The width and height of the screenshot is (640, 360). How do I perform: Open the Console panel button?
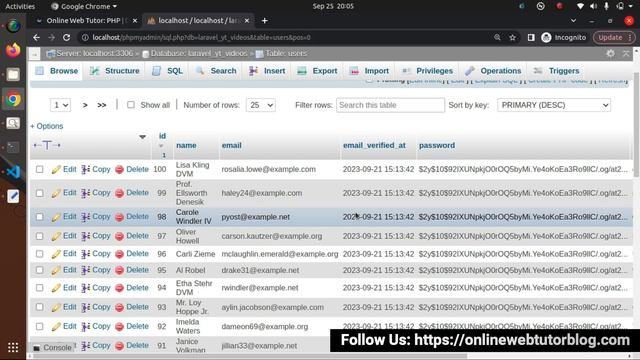pos(53,348)
